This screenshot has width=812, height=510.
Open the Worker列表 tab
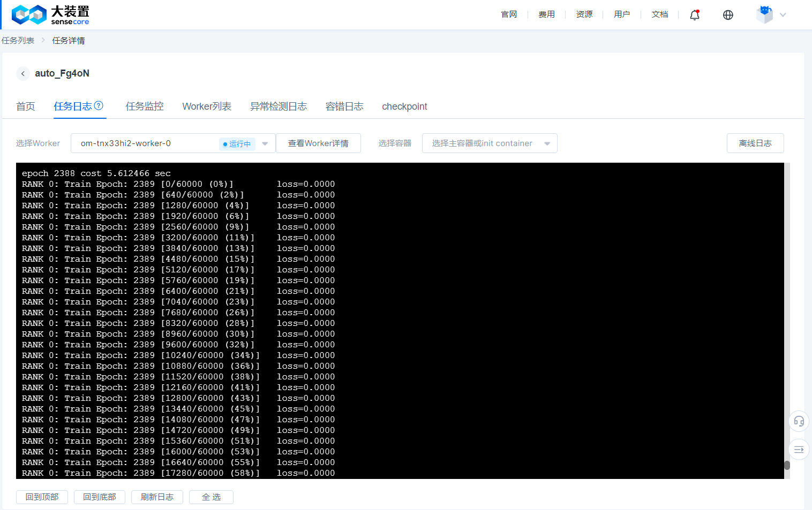tap(207, 106)
